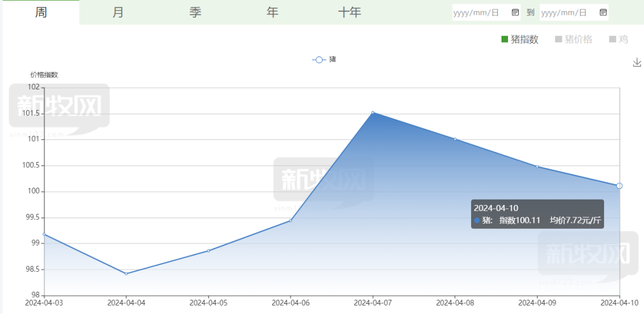Image resolution: width=644 pixels, height=314 pixels.
Task: Select the 2024-04-08 data point
Action: [455, 139]
